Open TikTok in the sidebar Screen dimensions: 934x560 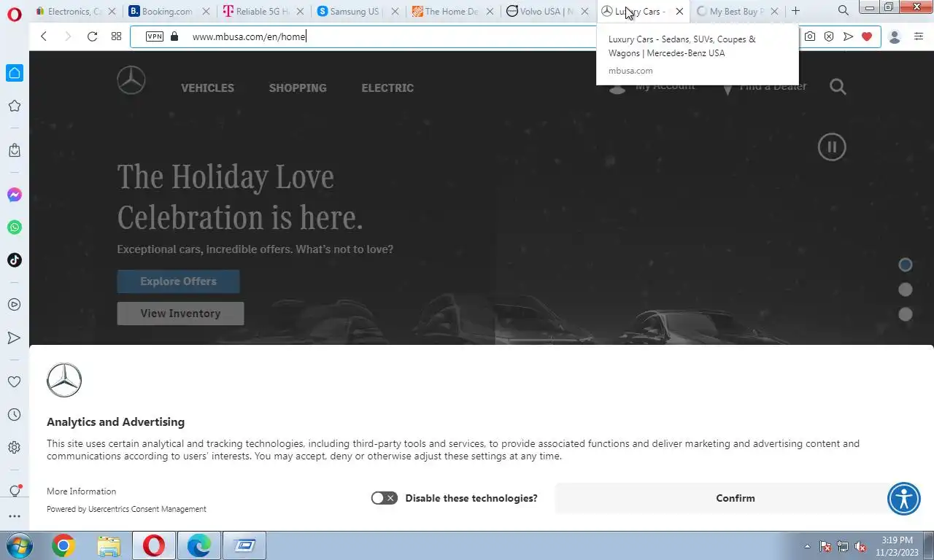15,260
